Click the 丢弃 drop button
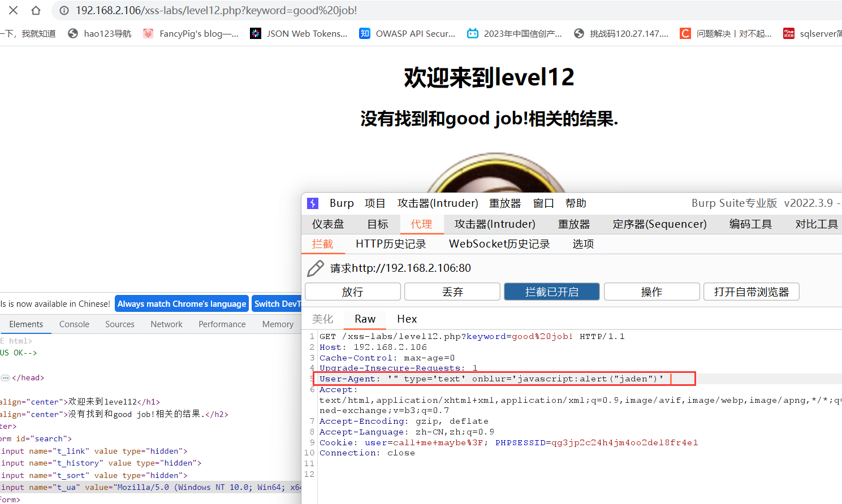This screenshot has height=504, width=842. pyautogui.click(x=452, y=292)
